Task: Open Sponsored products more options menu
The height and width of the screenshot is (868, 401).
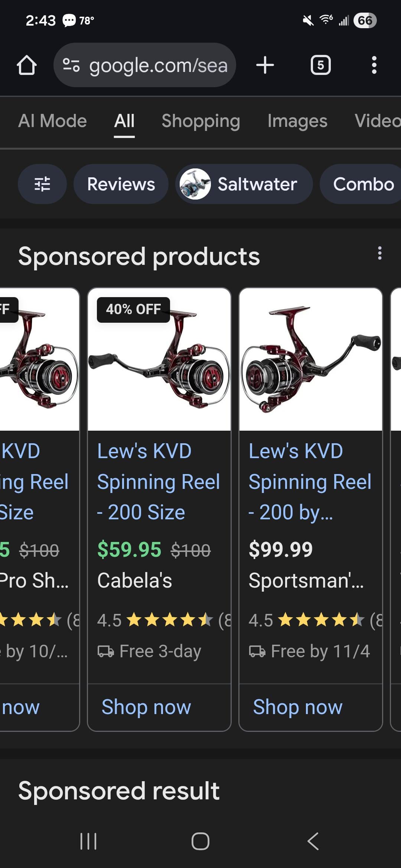Action: pos(379,253)
